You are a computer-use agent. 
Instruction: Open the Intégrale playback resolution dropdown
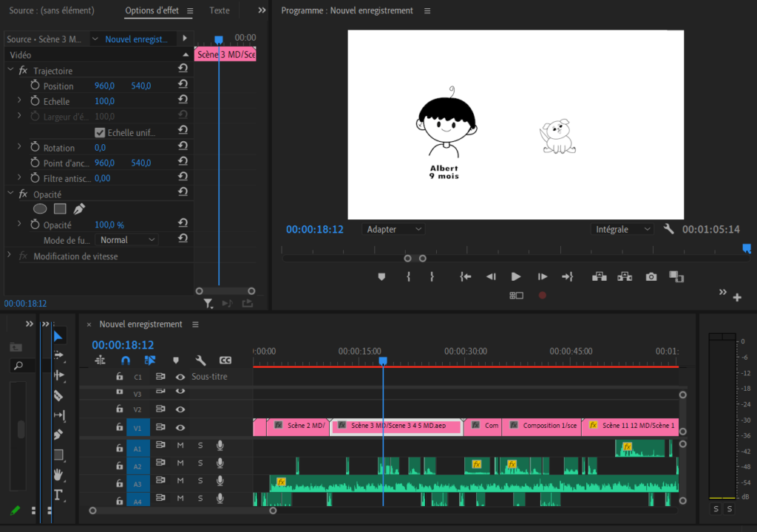pyautogui.click(x=622, y=230)
